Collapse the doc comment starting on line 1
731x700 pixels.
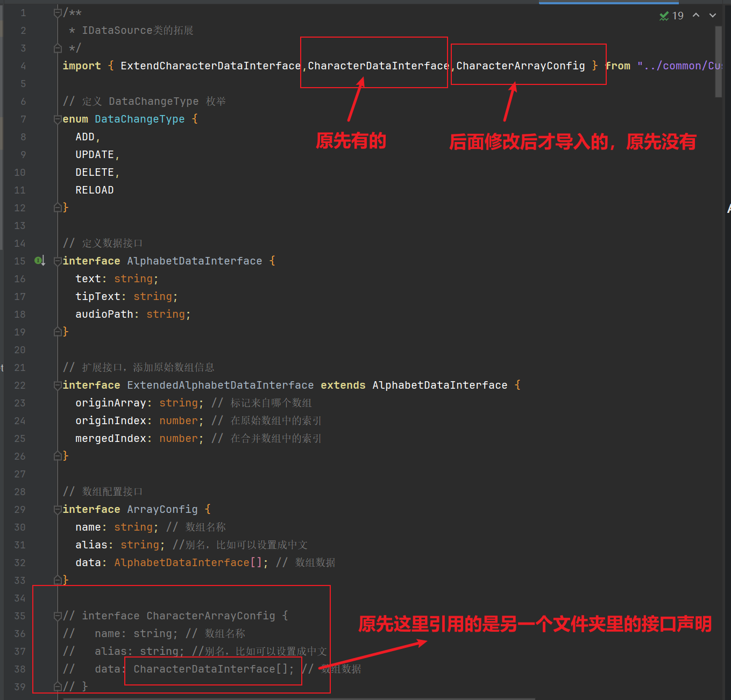coord(58,12)
